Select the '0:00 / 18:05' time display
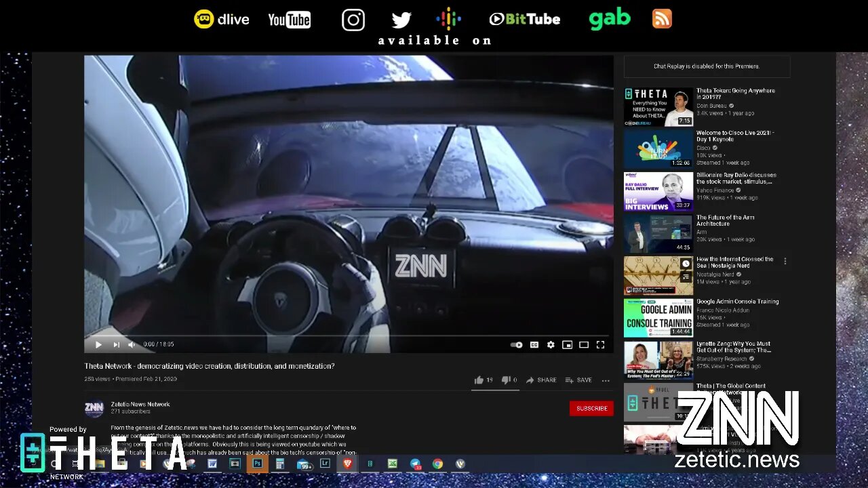This screenshot has height=488, width=868. click(159, 345)
